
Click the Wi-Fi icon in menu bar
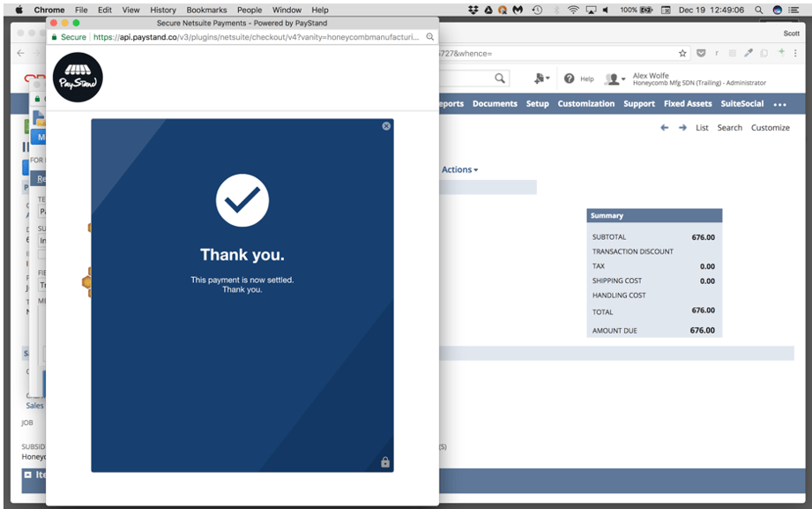coord(573,10)
